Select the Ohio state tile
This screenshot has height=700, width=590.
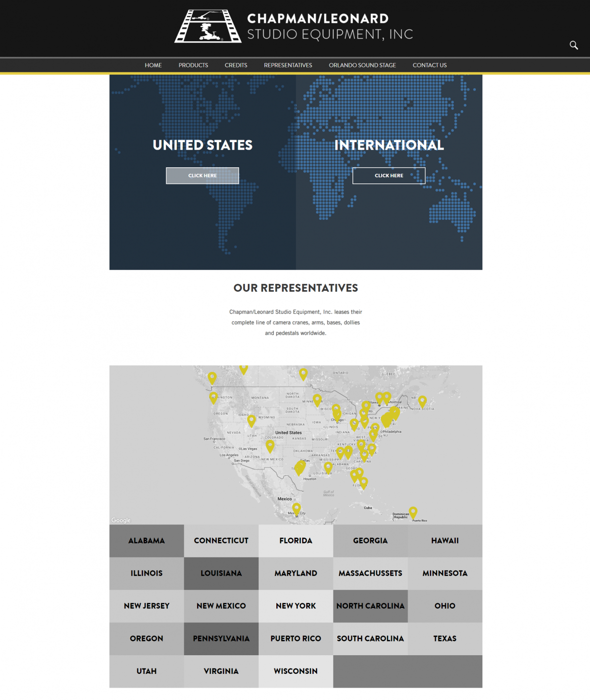445,606
